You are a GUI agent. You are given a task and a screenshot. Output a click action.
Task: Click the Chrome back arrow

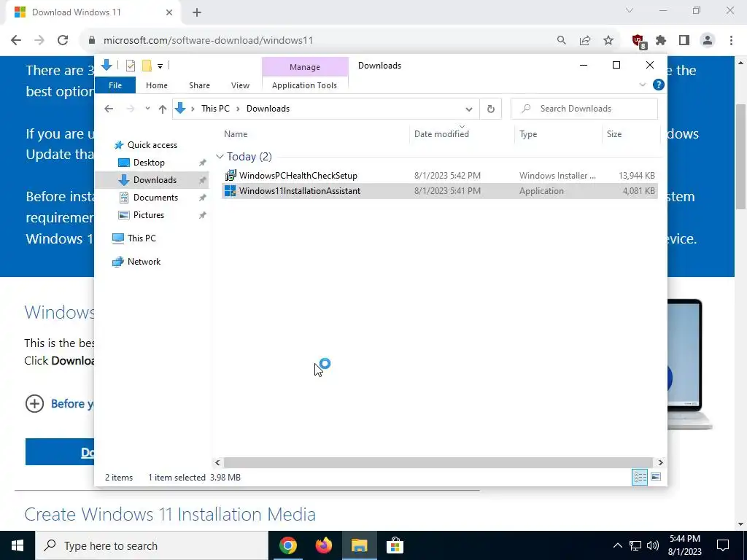[16, 41]
